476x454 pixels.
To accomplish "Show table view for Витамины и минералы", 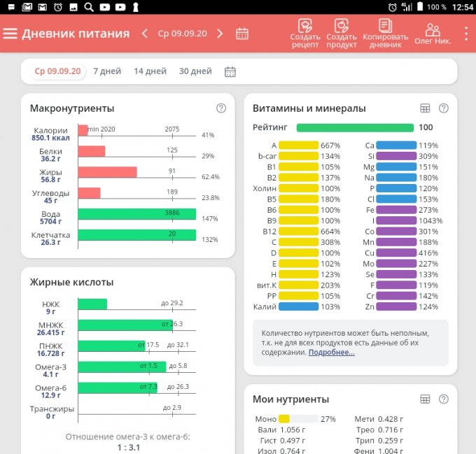I will (424, 108).
